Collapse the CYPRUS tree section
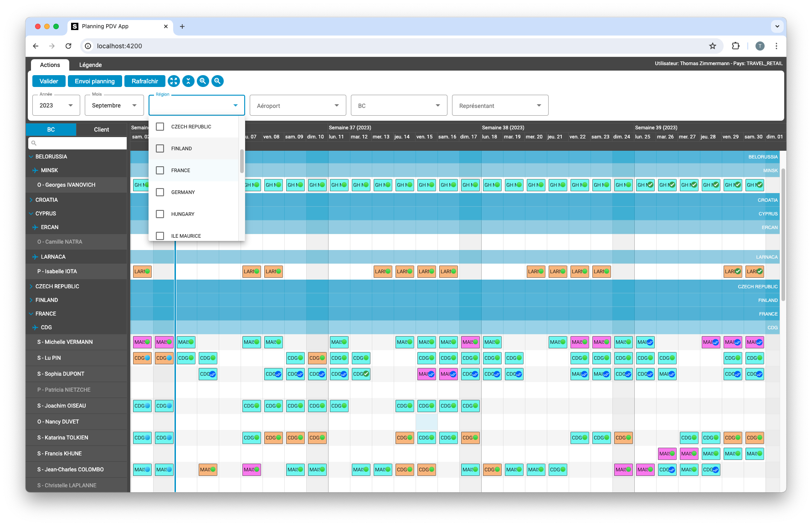The height and width of the screenshot is (526, 812). coord(31,213)
